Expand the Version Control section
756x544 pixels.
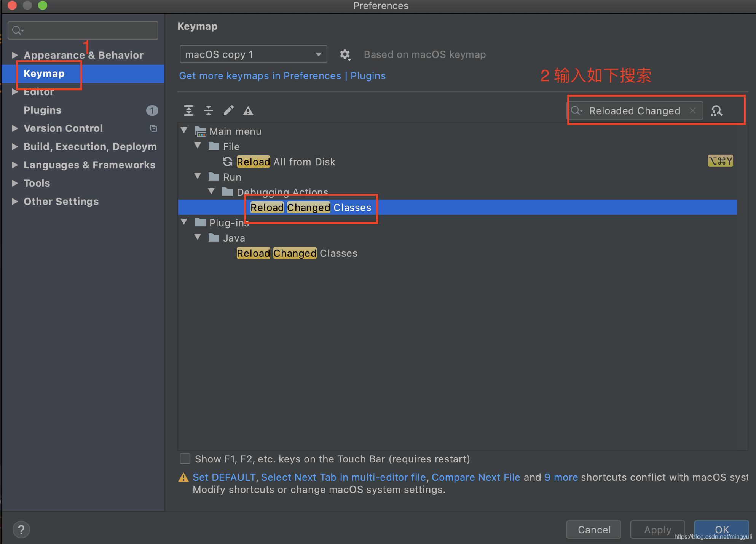(15, 128)
